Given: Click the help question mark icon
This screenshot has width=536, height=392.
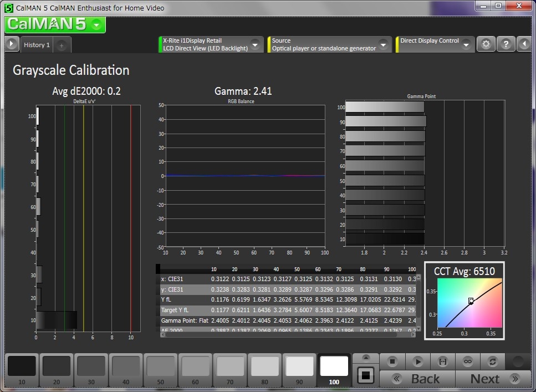Looking at the screenshot, I should click(506, 44).
